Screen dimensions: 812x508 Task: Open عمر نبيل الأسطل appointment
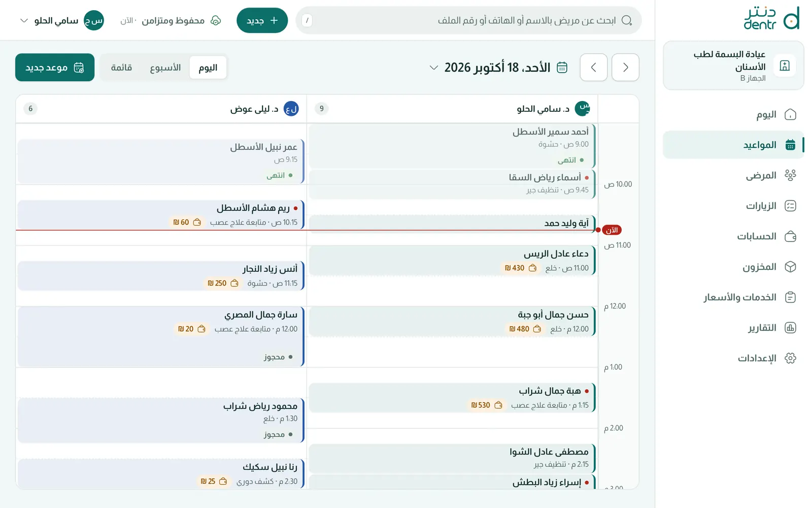161,161
